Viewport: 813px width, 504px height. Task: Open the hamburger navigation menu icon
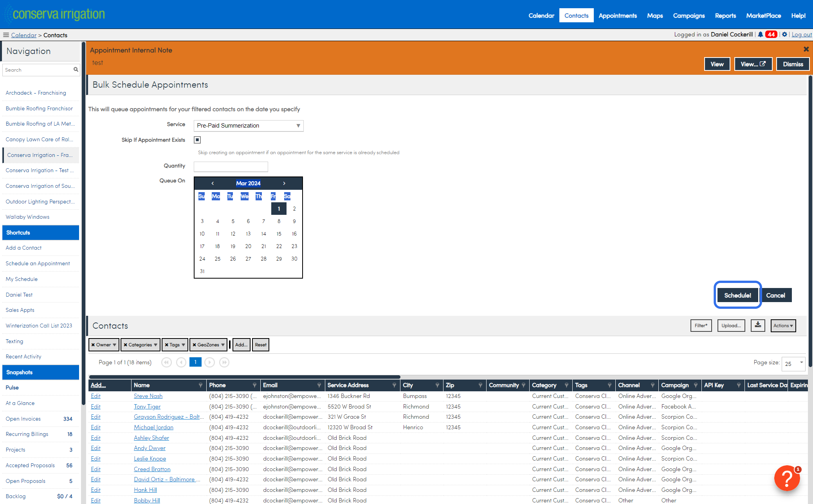coord(6,35)
